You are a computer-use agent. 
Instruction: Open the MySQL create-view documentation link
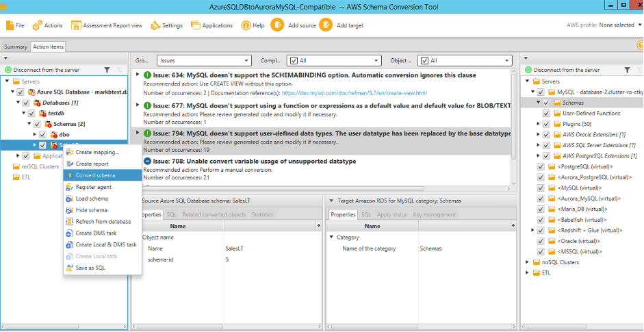[355, 93]
